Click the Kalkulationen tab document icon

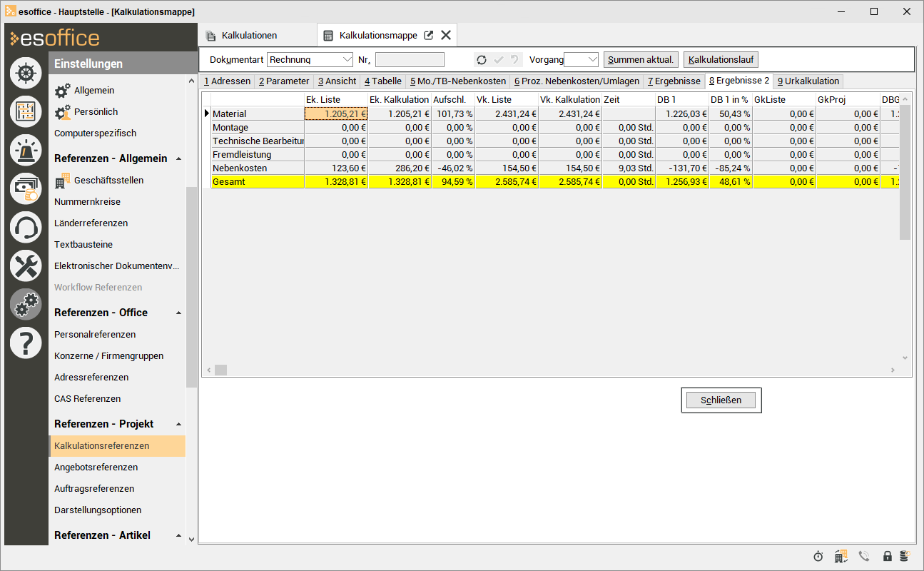point(210,36)
